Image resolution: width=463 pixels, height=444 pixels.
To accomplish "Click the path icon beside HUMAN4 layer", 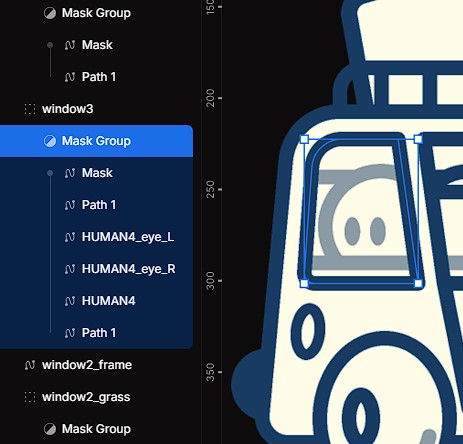I will pyautogui.click(x=70, y=301).
